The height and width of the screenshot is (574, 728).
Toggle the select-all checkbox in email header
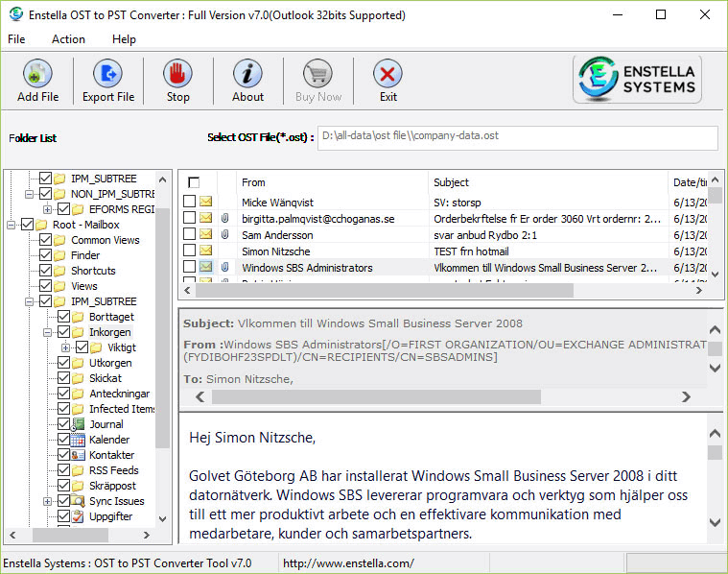tap(195, 182)
